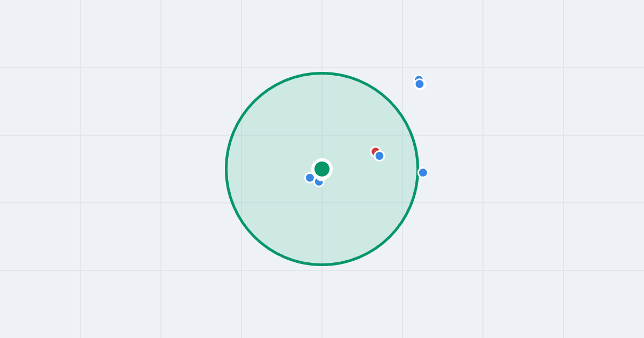Choose the blue marker directly left of the green center
The width and height of the screenshot is (644, 338).
pos(310,178)
